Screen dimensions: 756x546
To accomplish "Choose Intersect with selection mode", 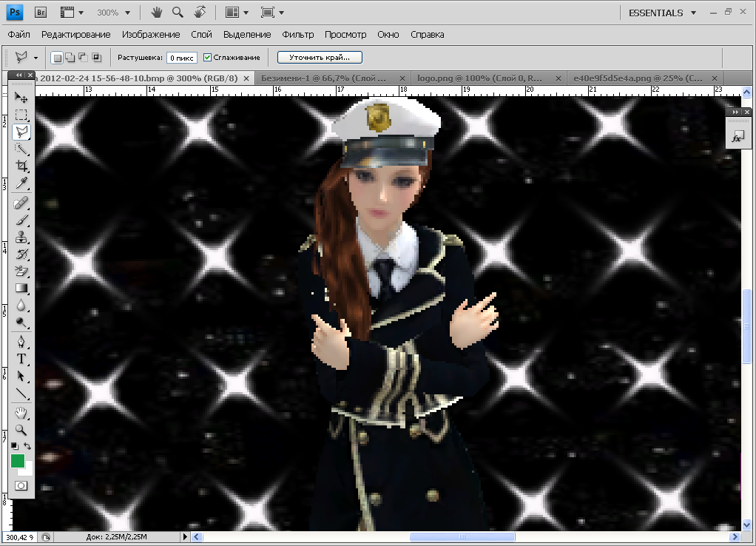I will (x=96, y=58).
